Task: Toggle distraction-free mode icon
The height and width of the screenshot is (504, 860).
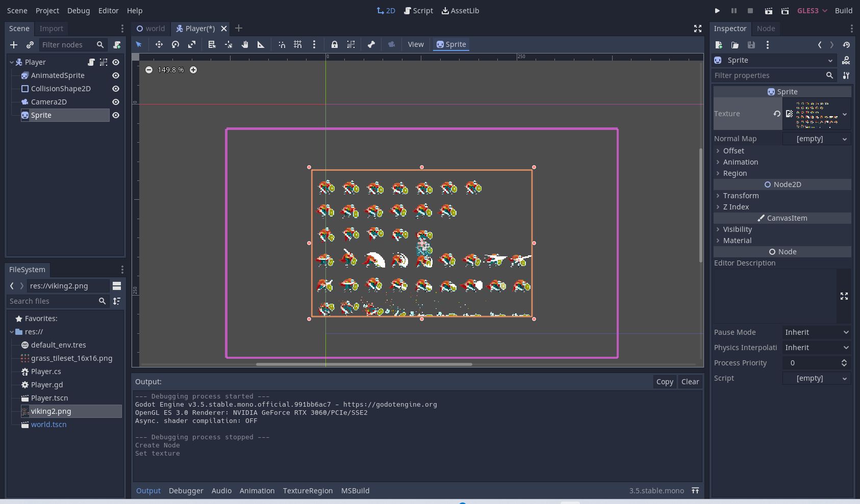Action: [698, 29]
